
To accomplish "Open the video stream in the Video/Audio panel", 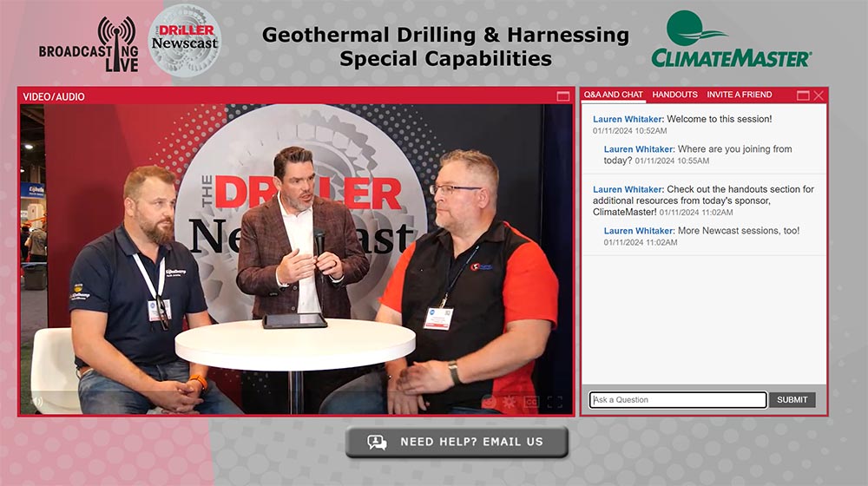I will [296, 259].
